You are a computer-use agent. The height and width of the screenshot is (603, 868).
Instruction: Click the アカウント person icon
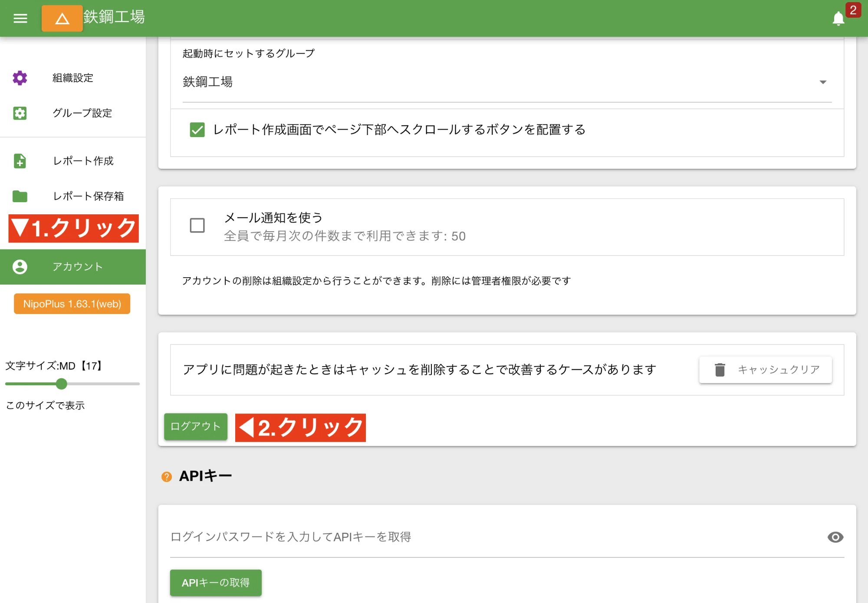[x=19, y=267]
